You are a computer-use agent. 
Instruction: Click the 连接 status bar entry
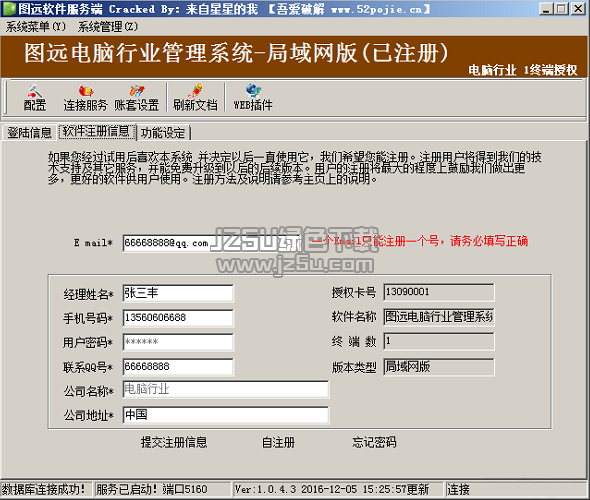(x=458, y=489)
